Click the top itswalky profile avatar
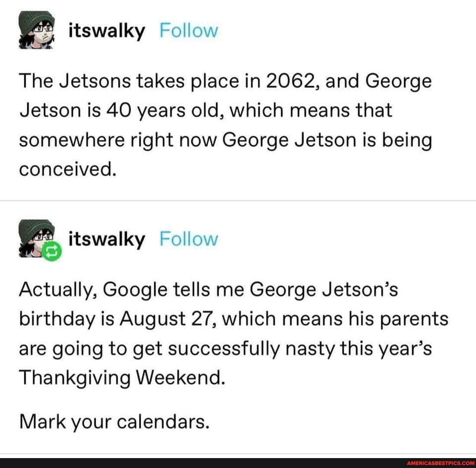This screenshot has width=476, height=468. tap(37, 30)
